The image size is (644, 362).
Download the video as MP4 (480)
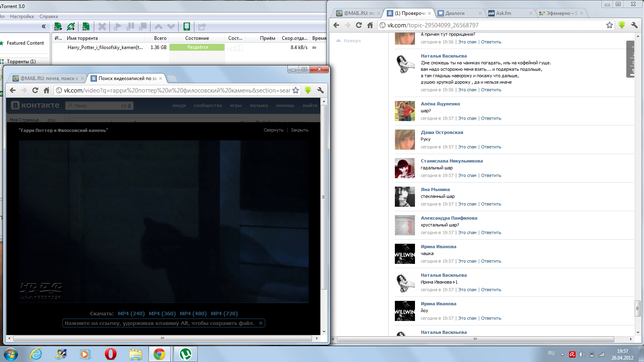pos(193,314)
